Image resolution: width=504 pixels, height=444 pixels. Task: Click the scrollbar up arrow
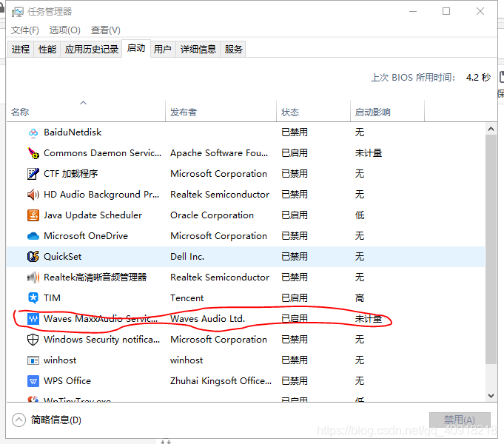[x=491, y=129]
